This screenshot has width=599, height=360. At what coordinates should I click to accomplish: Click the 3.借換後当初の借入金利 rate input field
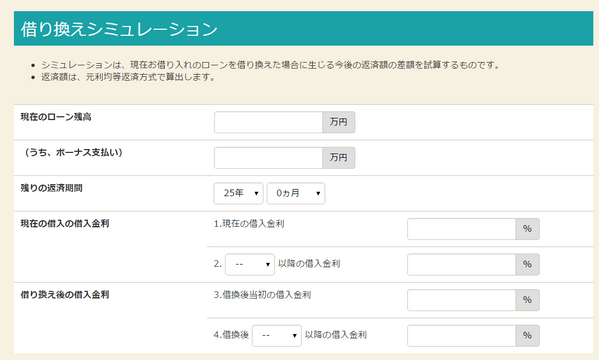[461, 300]
